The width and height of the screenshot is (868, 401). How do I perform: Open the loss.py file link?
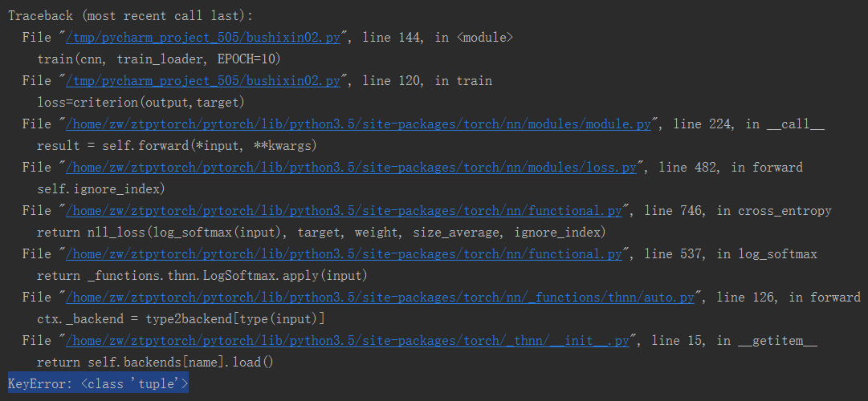coord(352,168)
